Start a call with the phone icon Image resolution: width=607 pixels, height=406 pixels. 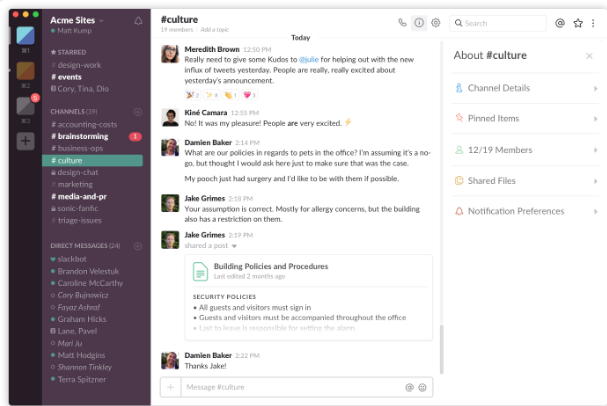pos(402,22)
